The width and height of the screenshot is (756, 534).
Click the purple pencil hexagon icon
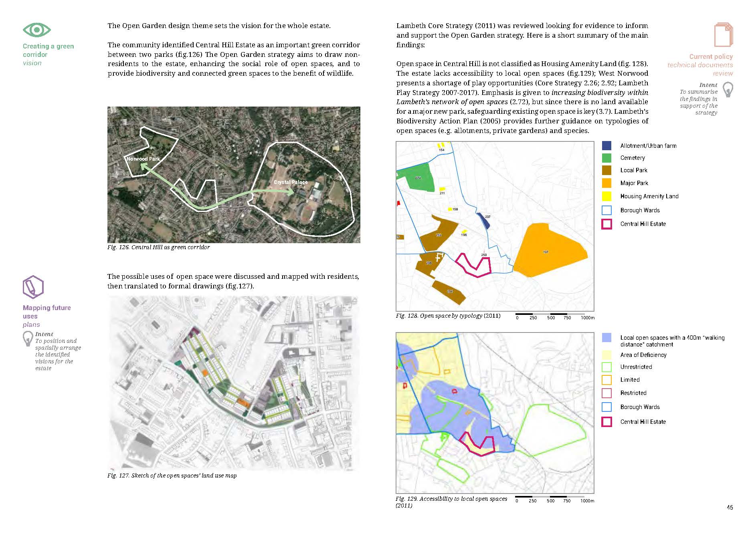pos(33,287)
